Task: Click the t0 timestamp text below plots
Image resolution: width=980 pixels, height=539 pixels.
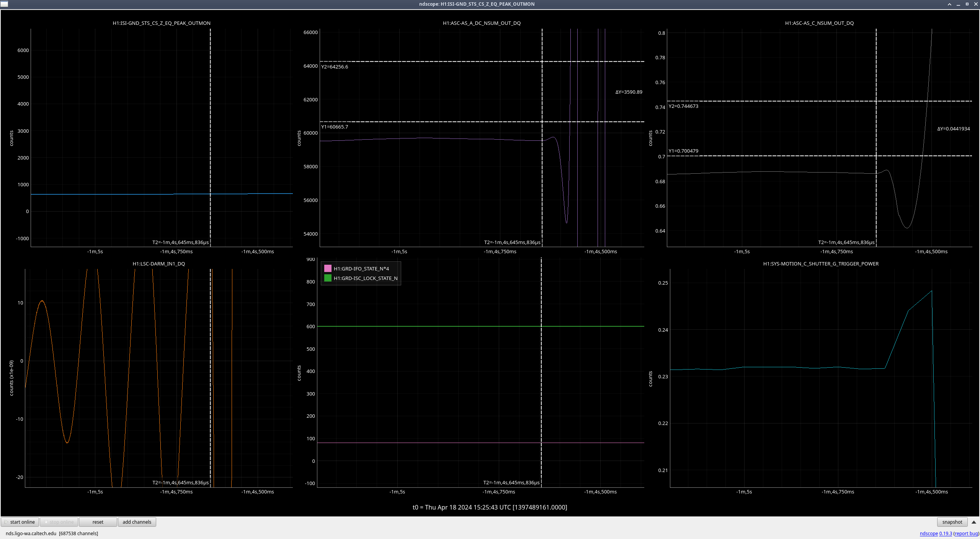Action: (490, 507)
